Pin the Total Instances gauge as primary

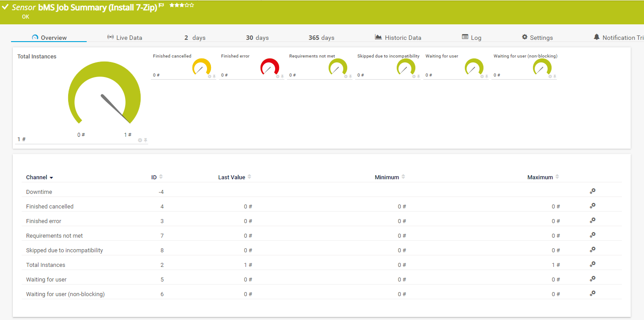click(x=146, y=140)
